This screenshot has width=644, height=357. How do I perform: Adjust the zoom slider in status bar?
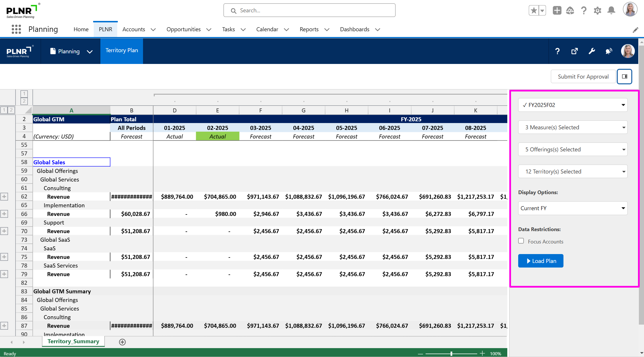point(451,354)
